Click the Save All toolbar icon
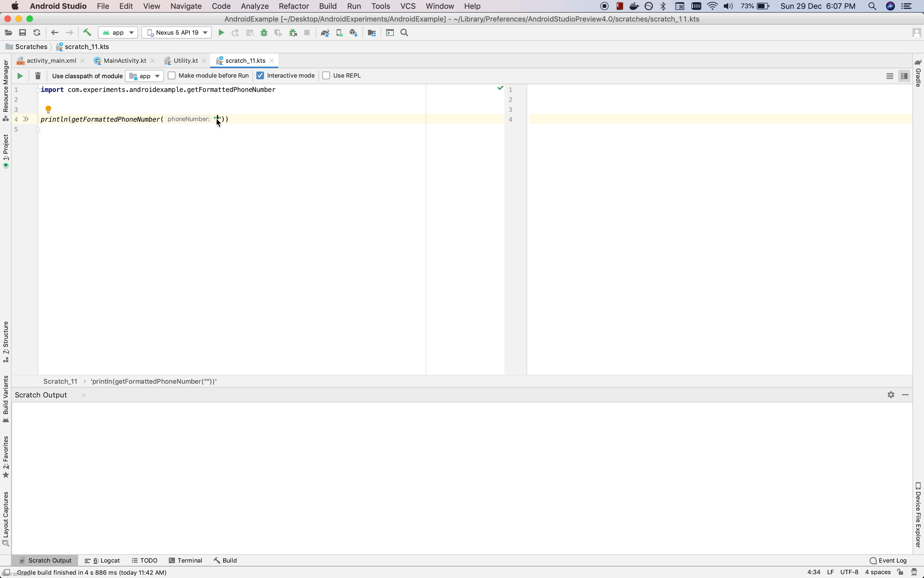Image resolution: width=924 pixels, height=578 pixels. point(23,33)
